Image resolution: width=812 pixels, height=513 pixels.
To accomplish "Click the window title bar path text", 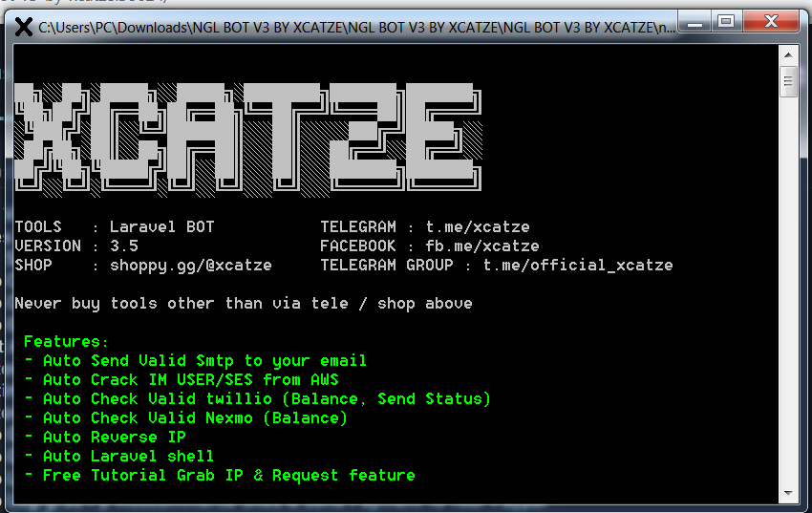I will click(353, 28).
